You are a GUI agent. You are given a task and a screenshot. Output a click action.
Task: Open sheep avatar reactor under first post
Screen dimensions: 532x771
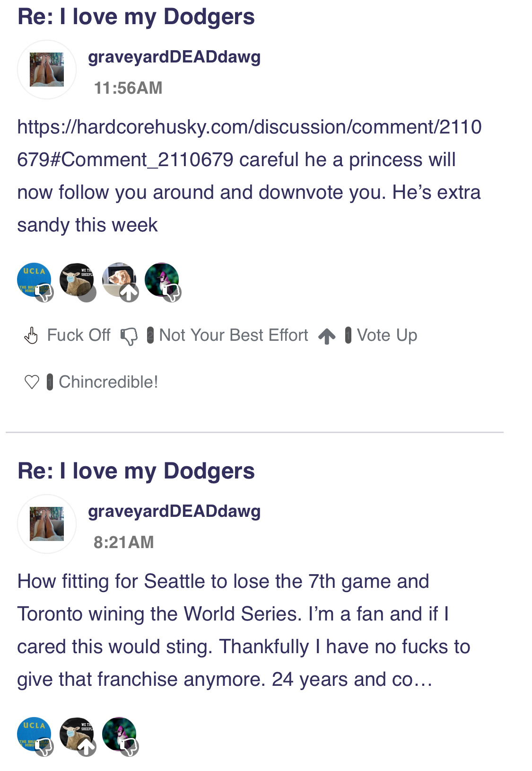77,280
